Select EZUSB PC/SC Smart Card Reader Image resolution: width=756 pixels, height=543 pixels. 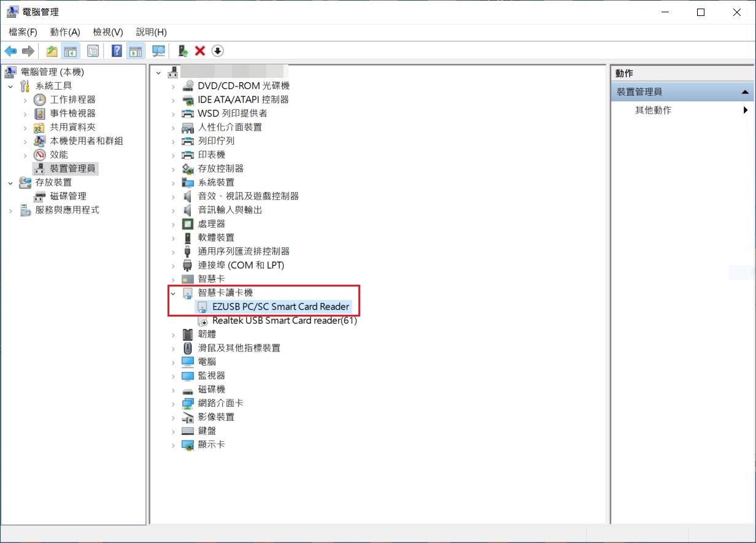(280, 306)
